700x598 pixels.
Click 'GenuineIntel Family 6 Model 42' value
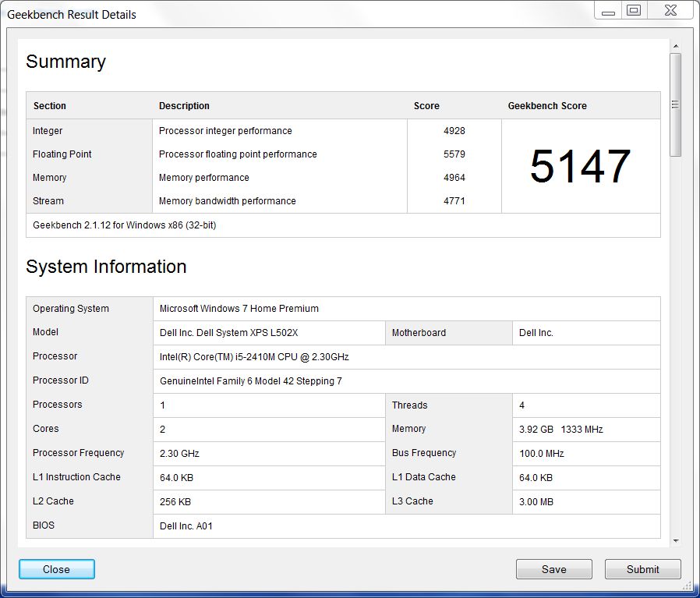(251, 381)
